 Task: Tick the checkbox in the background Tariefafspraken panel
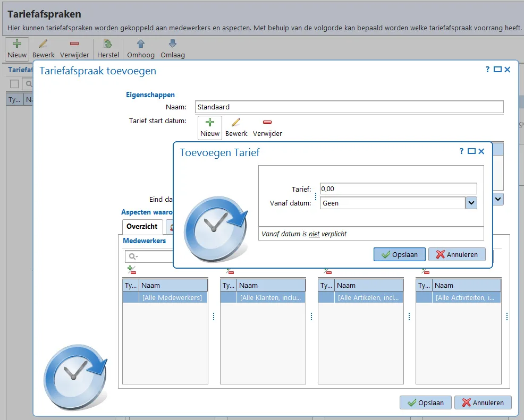(x=14, y=84)
